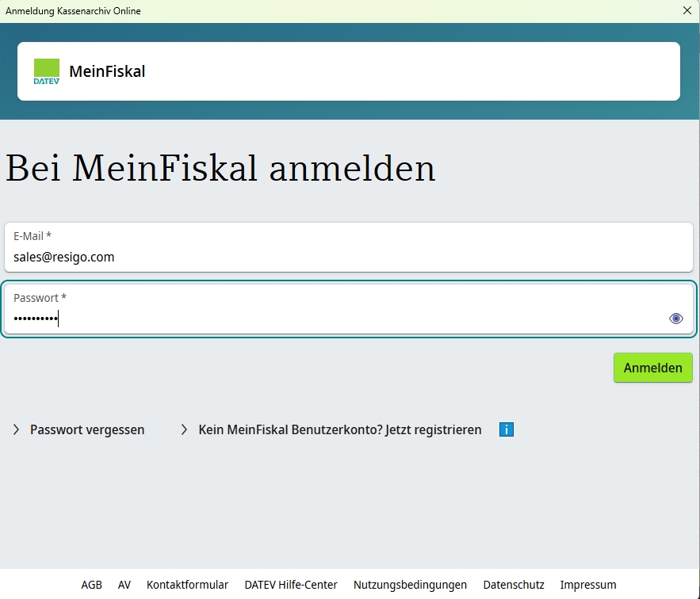Open the Kontaktformular footer link

[x=187, y=585]
